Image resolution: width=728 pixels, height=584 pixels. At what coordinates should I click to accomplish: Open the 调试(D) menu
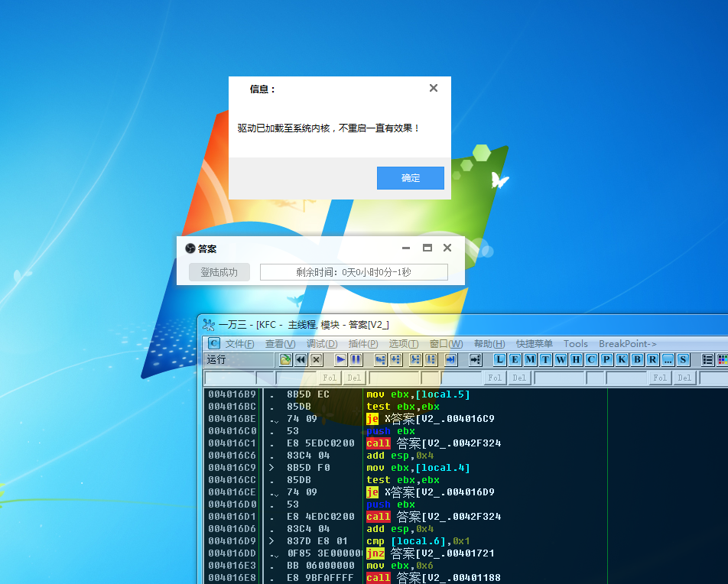tap(322, 344)
